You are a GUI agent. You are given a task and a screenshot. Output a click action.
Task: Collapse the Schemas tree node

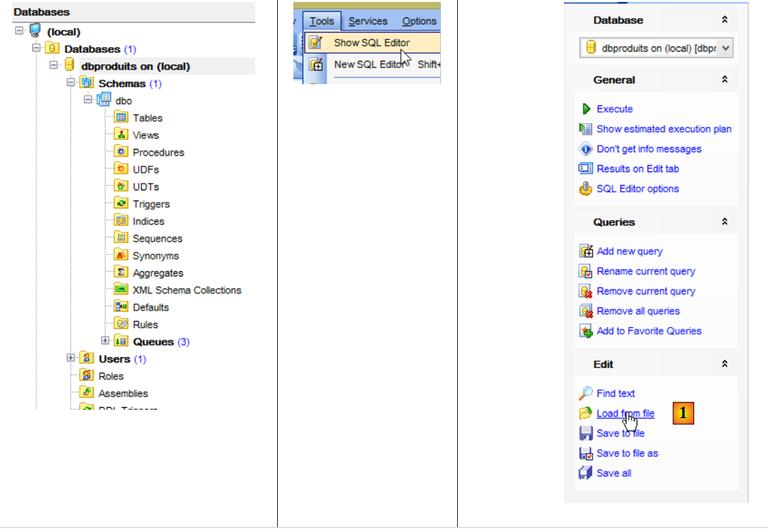71,83
